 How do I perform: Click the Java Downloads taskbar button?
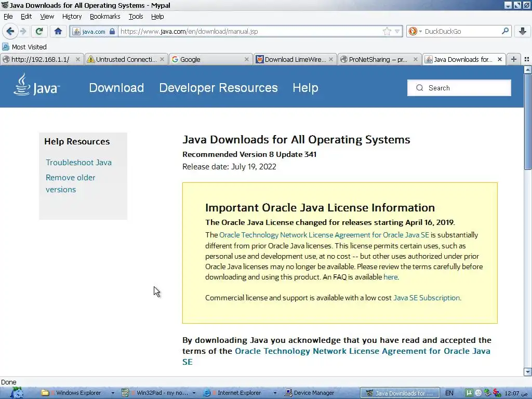click(x=400, y=393)
